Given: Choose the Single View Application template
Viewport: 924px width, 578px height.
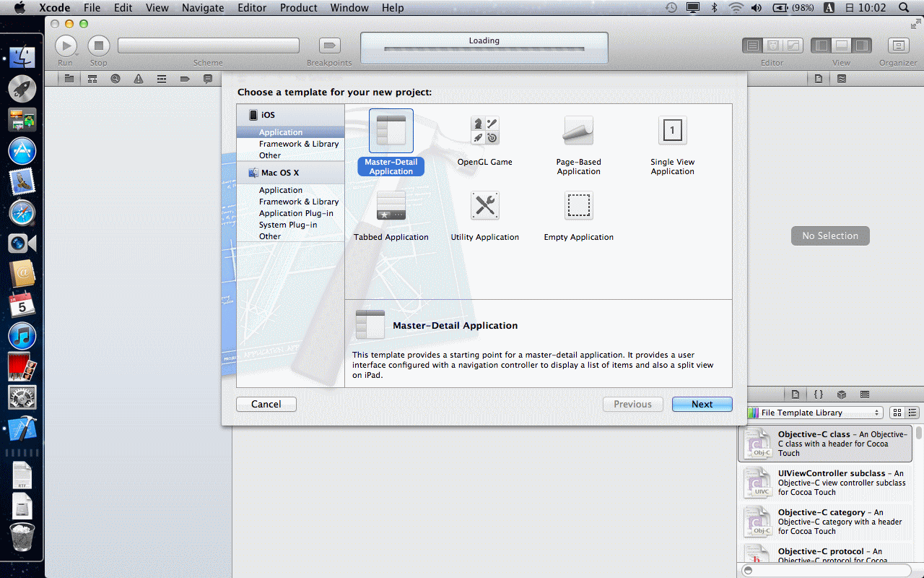Looking at the screenshot, I should (x=672, y=131).
